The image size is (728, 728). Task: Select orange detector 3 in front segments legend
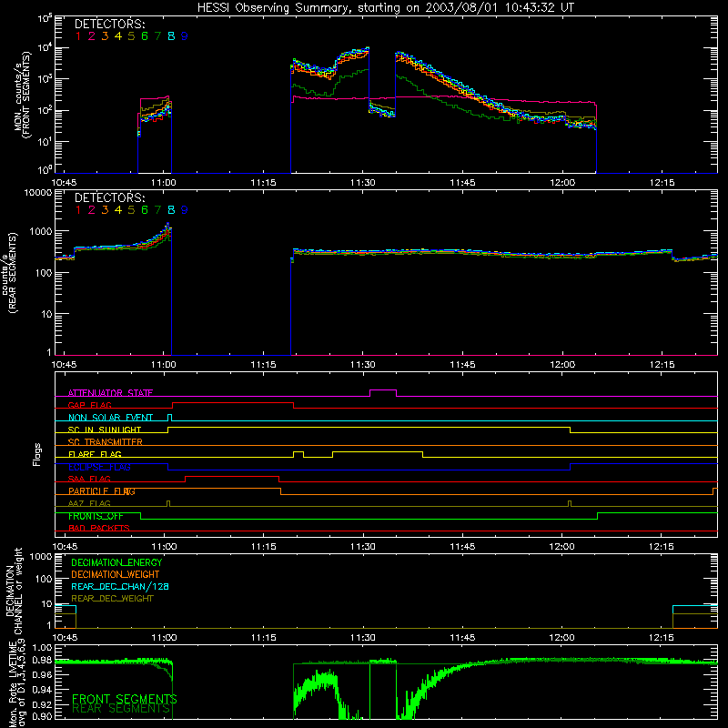tap(105, 36)
